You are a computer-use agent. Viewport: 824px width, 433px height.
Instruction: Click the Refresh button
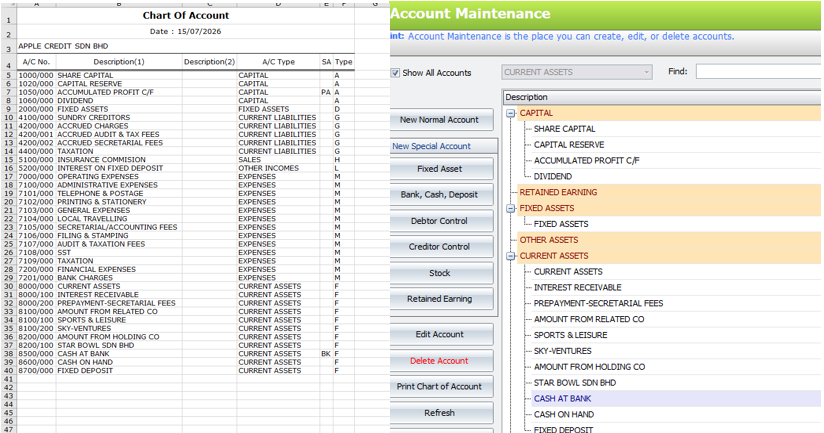tap(439, 413)
